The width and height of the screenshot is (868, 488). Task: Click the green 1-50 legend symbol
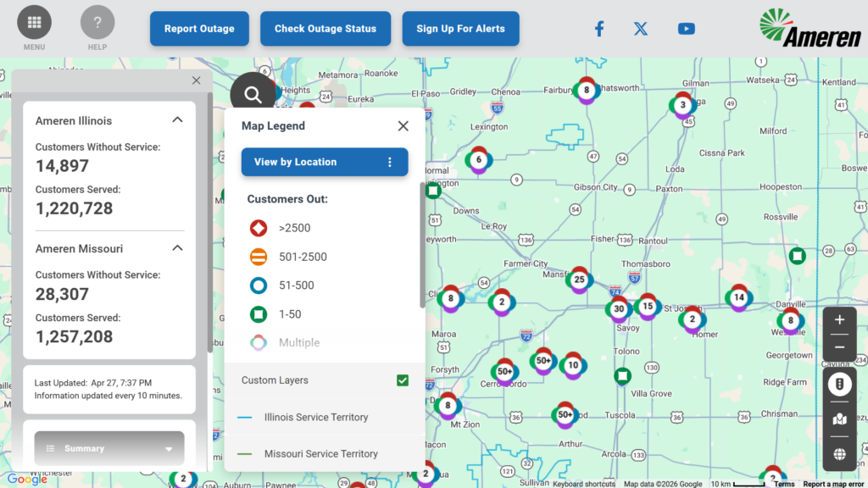(x=259, y=314)
